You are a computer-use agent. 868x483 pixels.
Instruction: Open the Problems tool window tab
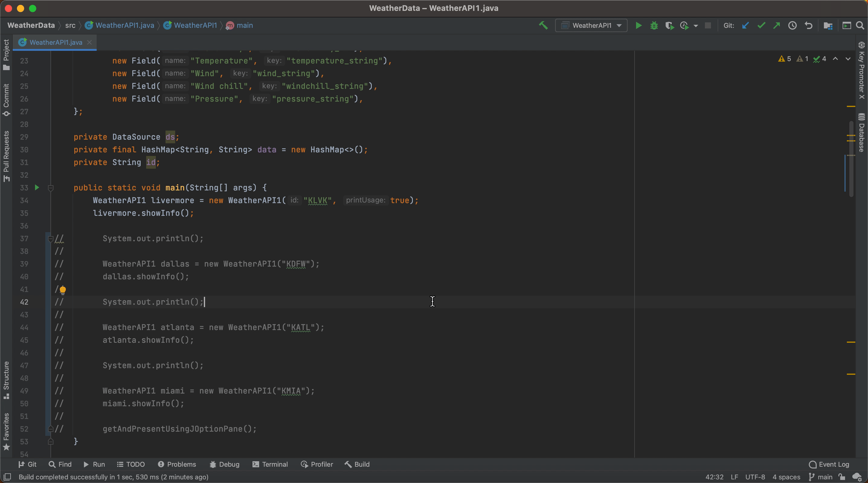click(x=177, y=465)
